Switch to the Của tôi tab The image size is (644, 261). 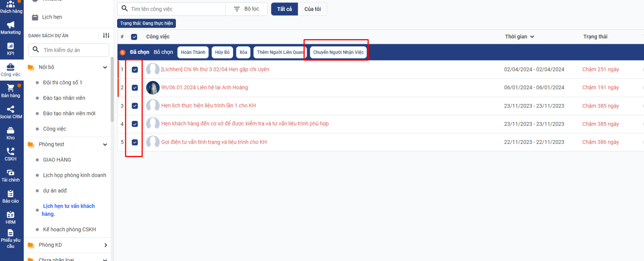312,9
